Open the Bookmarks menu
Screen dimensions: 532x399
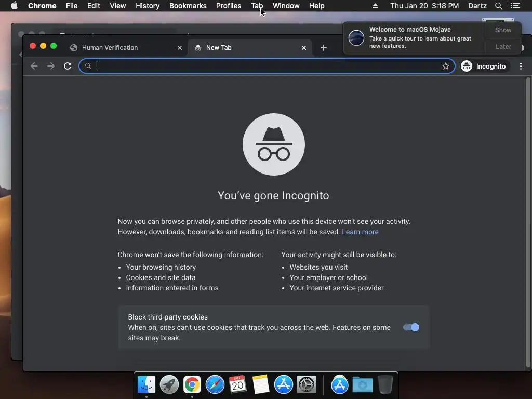tap(188, 6)
